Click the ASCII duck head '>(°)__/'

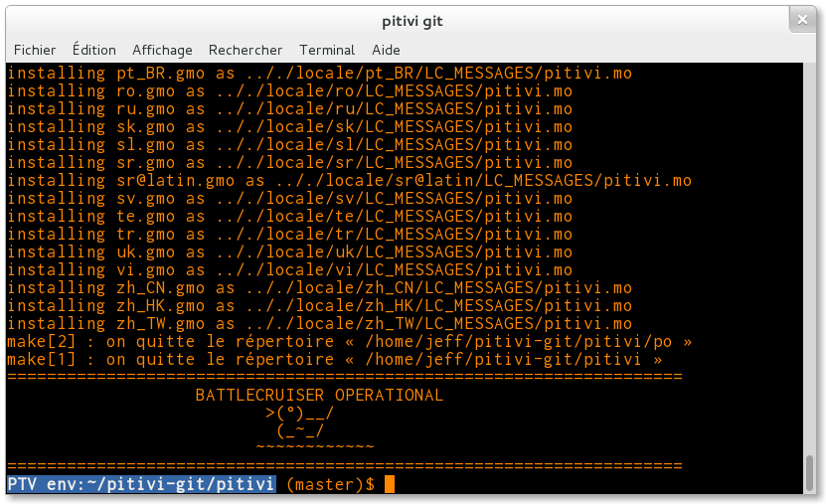[299, 413]
